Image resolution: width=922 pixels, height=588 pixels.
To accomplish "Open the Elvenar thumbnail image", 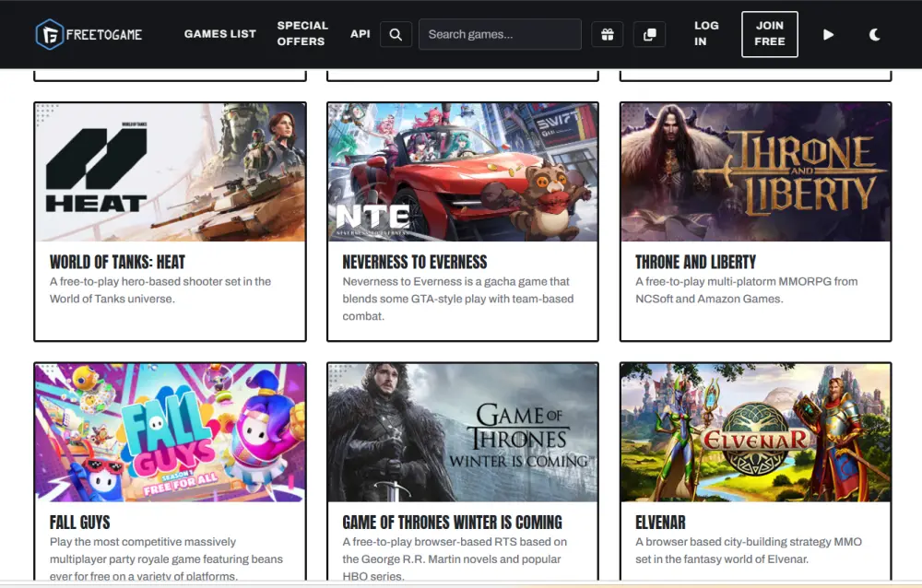I will coord(756,432).
